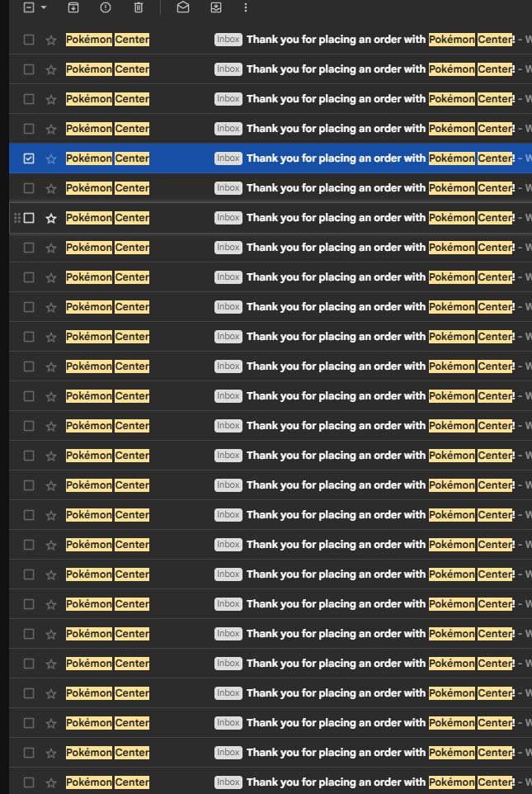Click the Move to inbox toolbar icon
The width and height of the screenshot is (532, 794).
[x=216, y=7]
